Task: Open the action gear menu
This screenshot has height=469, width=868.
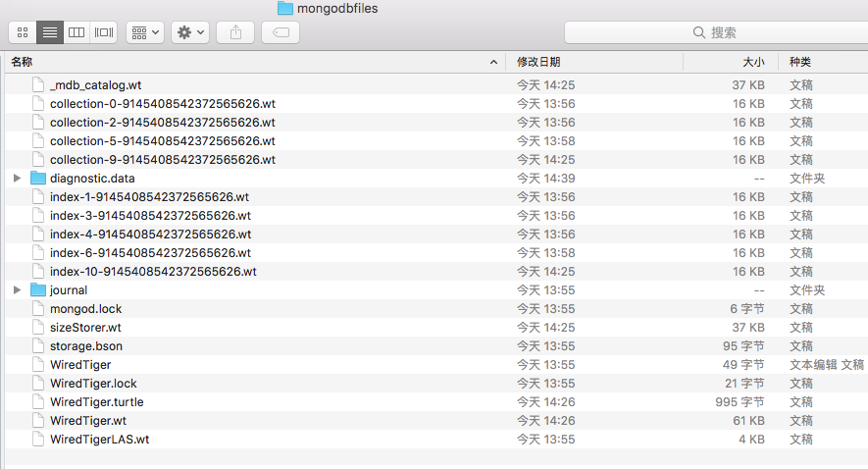Action: coord(190,32)
